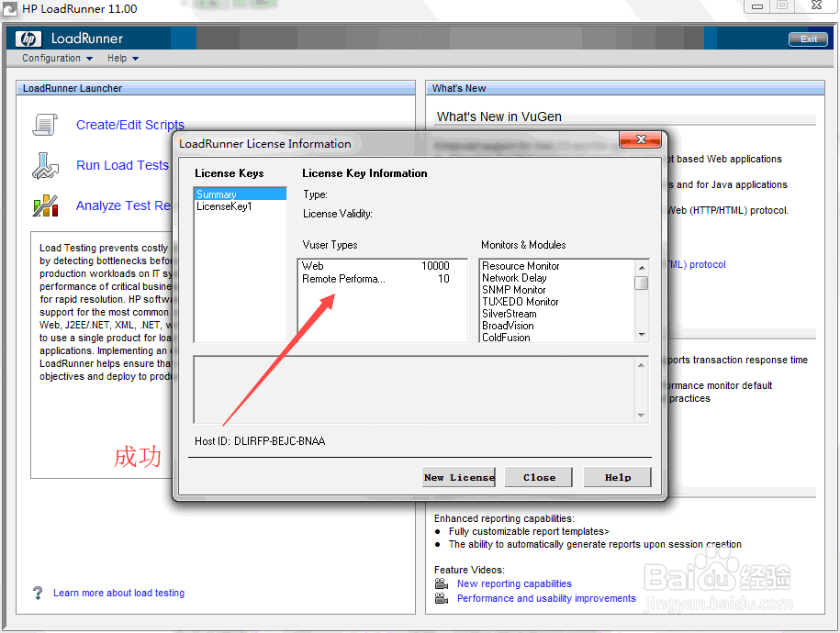This screenshot has height=633, width=840.
Task: Click the Analyze Test Results chart icon
Action: [45, 205]
